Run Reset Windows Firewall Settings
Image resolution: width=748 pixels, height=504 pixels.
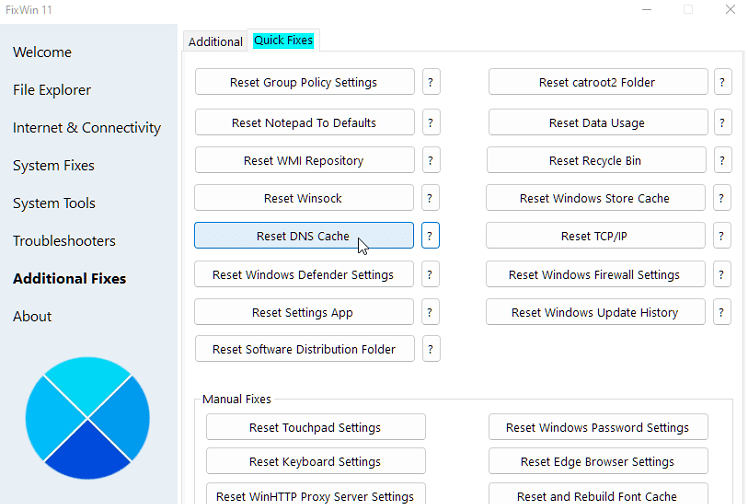[x=594, y=274]
